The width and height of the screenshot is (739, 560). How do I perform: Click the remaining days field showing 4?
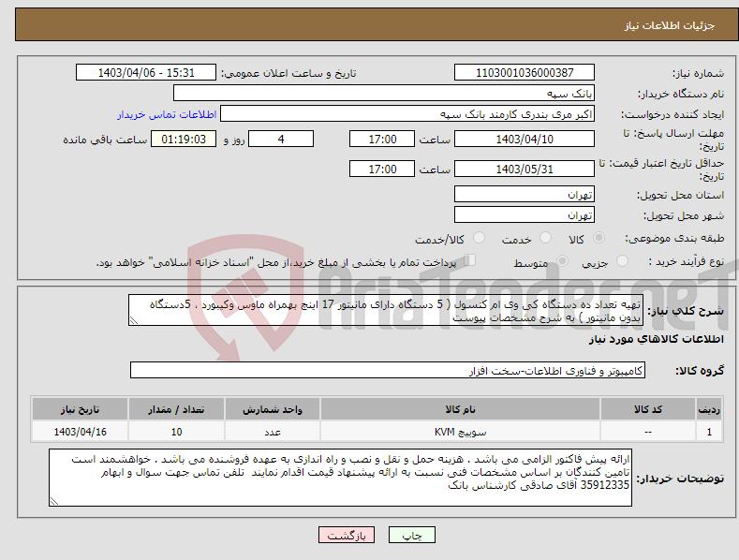281,139
